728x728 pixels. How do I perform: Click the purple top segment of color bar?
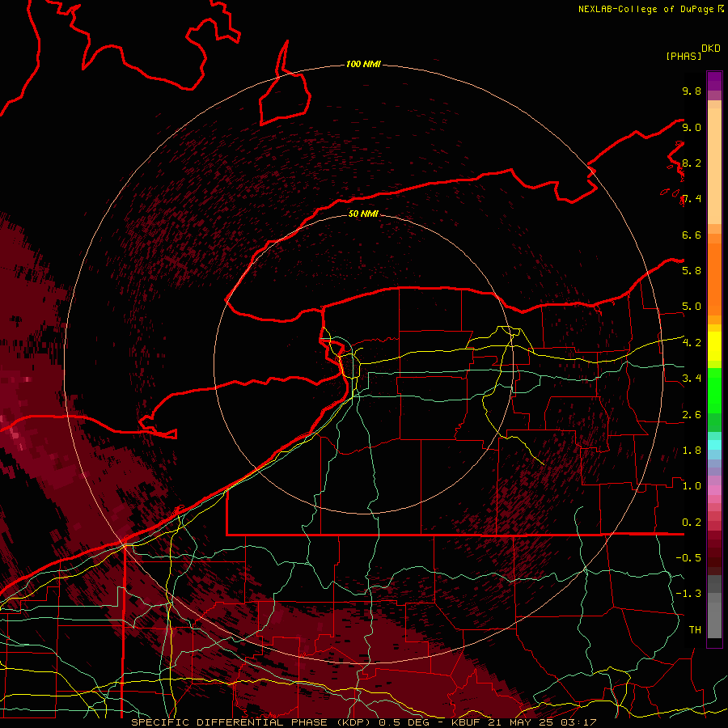(x=714, y=81)
